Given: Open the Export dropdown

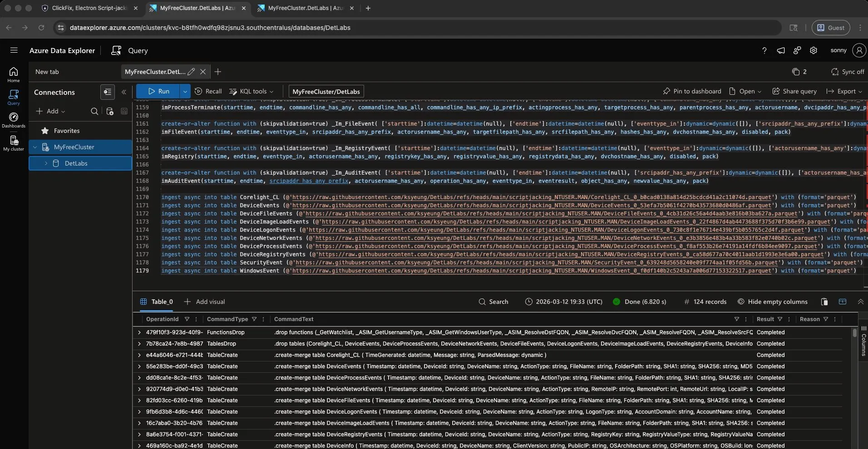Looking at the screenshot, I should click(844, 91).
